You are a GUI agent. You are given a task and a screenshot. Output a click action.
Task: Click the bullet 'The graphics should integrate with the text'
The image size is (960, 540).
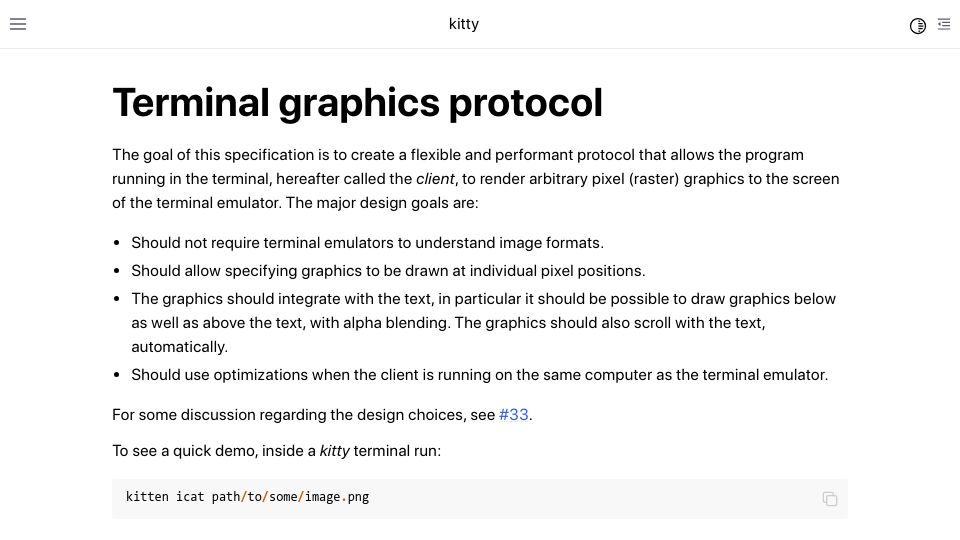[x=484, y=323]
